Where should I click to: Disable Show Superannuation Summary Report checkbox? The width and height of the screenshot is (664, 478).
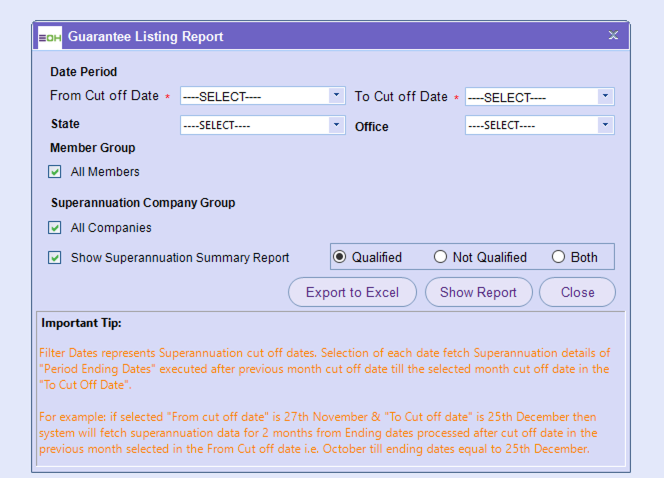(56, 258)
